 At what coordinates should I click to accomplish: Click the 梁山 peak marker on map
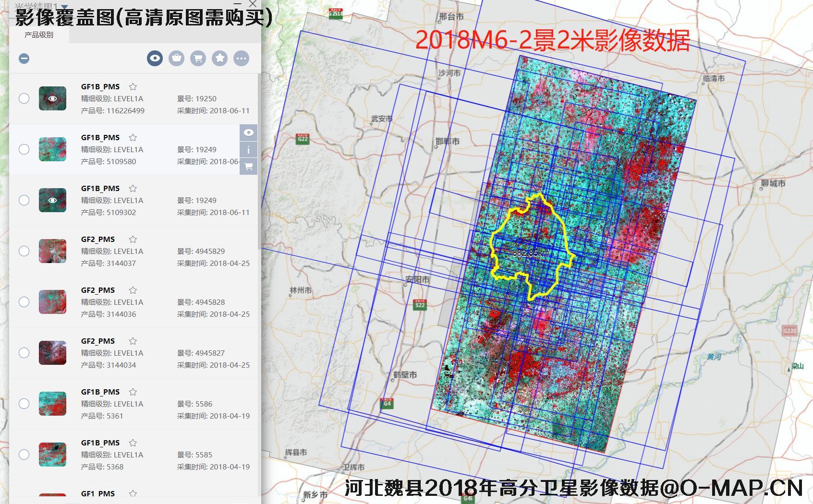click(795, 367)
